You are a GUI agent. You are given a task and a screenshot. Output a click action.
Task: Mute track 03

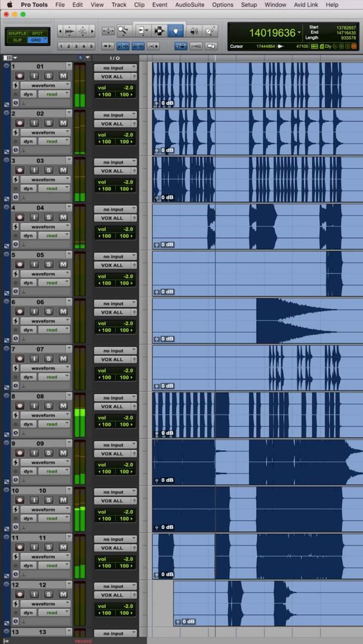pos(63,170)
